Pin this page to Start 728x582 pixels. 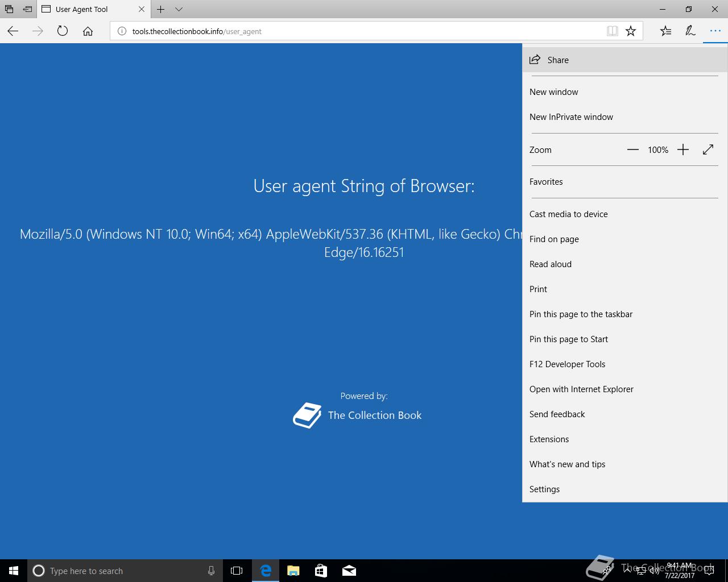point(624,339)
